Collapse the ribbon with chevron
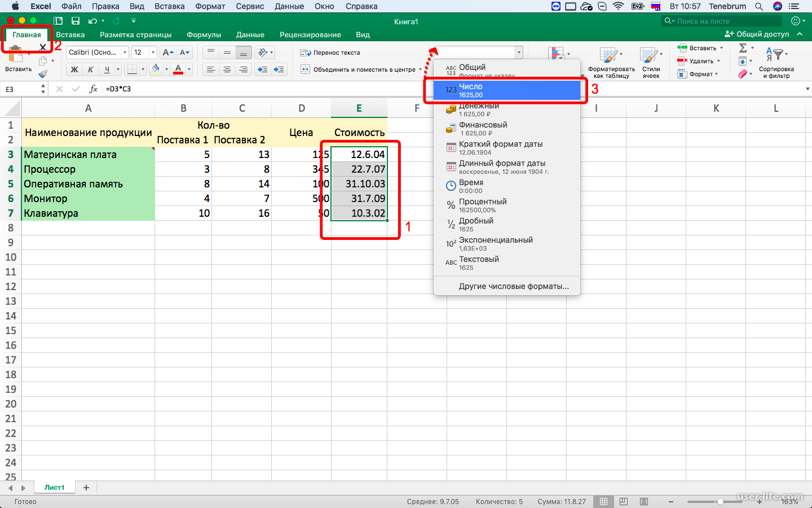 (800, 34)
